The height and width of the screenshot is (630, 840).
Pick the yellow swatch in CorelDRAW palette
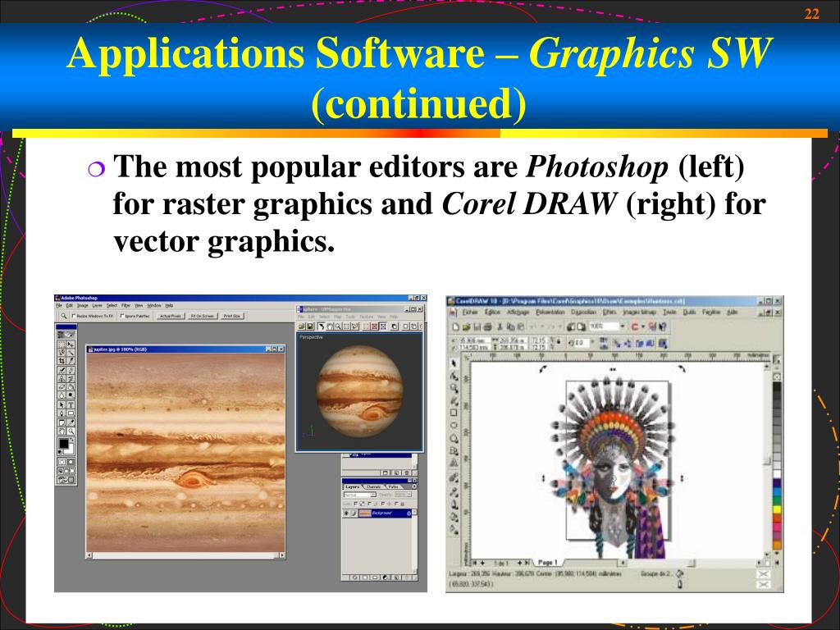(777, 509)
